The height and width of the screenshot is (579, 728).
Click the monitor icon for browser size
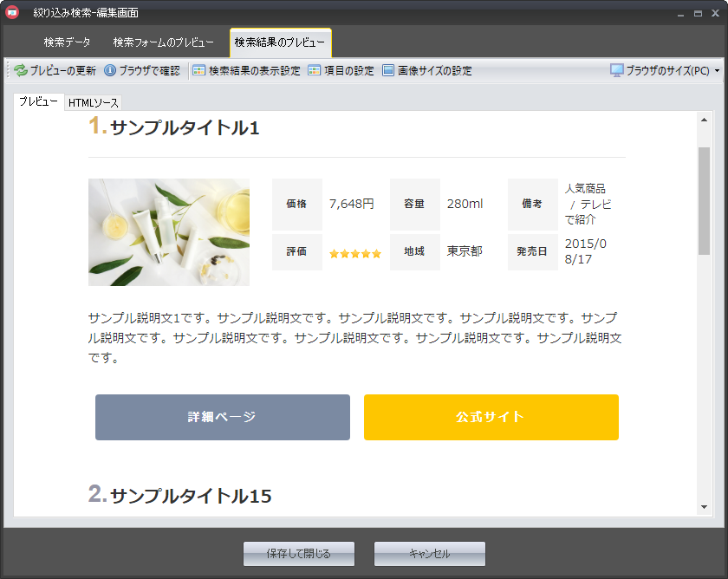click(617, 71)
